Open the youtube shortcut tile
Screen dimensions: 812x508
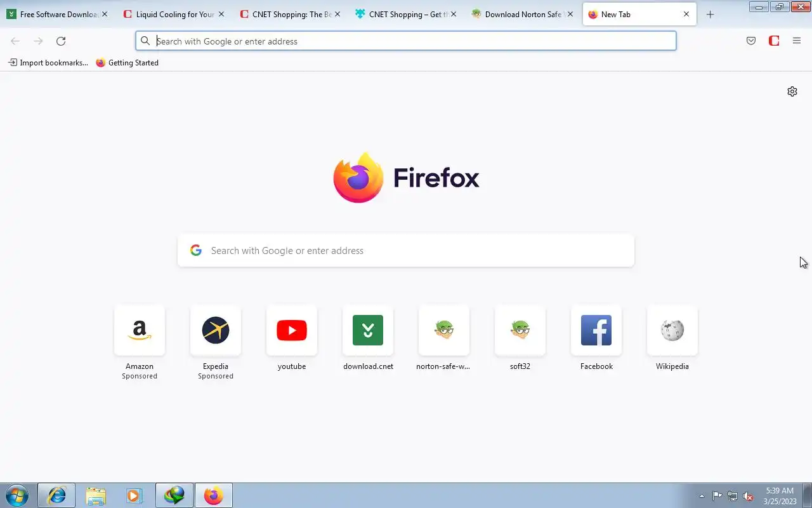point(292,330)
